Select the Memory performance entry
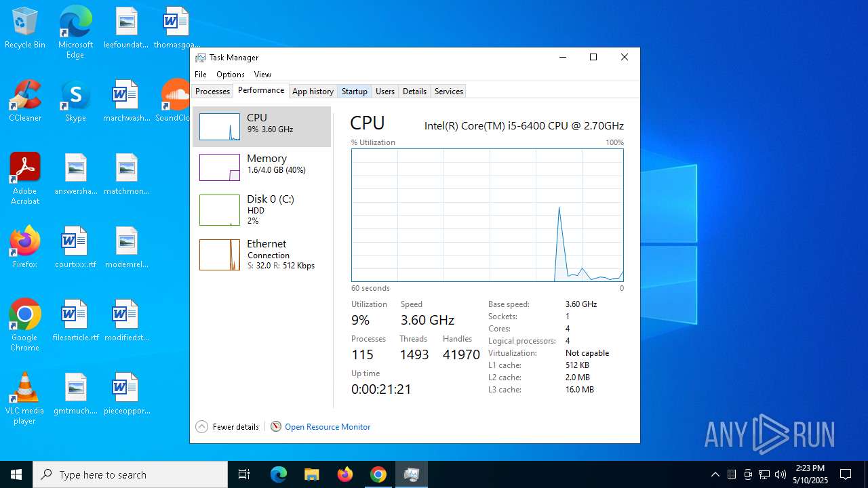Screen dimensions: 868x488 [x=262, y=167]
